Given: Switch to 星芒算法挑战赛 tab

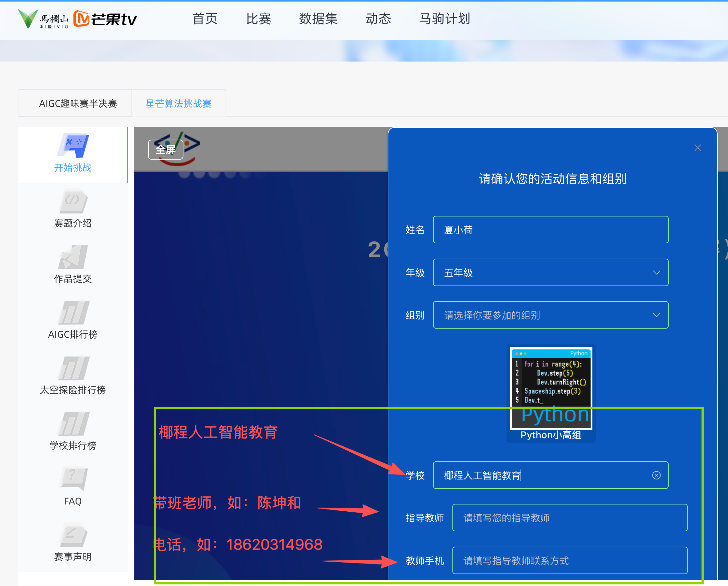Looking at the screenshot, I should (x=179, y=104).
